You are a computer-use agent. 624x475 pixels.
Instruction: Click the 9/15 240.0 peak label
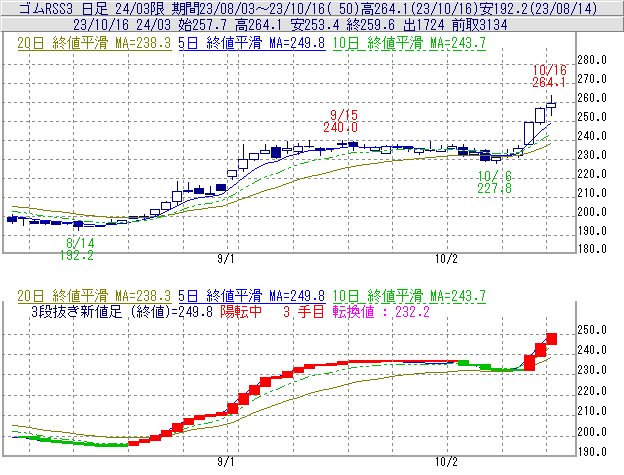[341, 121]
